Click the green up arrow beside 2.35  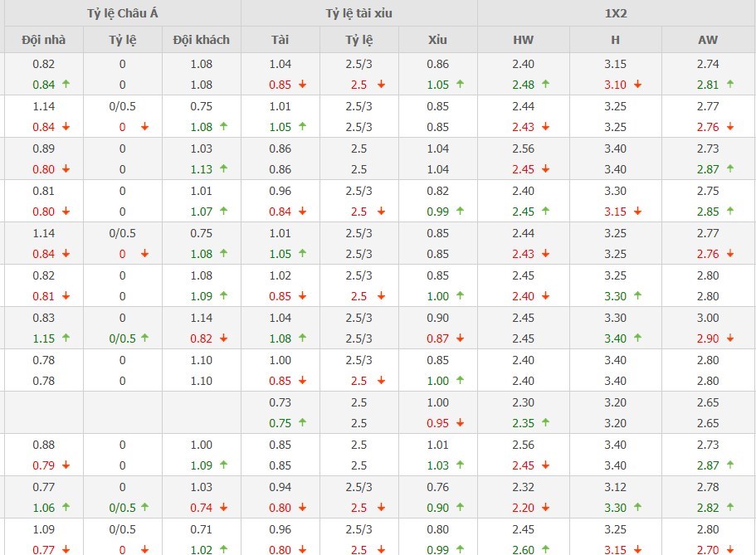click(x=545, y=422)
